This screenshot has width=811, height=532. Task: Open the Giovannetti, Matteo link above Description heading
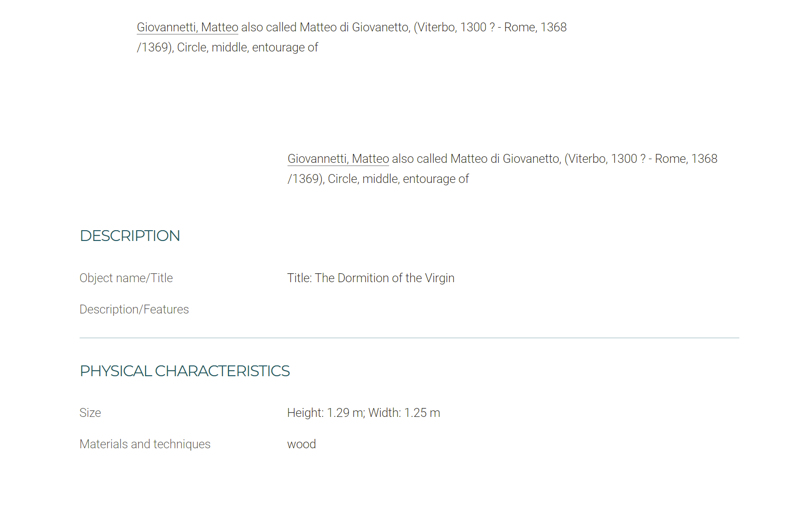(x=338, y=159)
